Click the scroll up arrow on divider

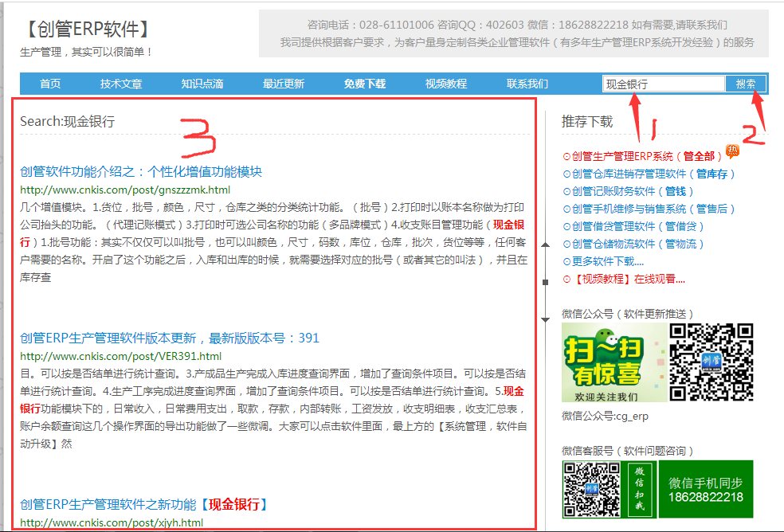coord(545,245)
